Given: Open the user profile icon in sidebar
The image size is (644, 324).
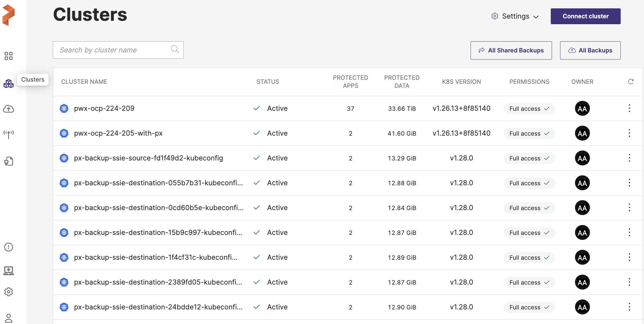Looking at the screenshot, I should coord(8,318).
